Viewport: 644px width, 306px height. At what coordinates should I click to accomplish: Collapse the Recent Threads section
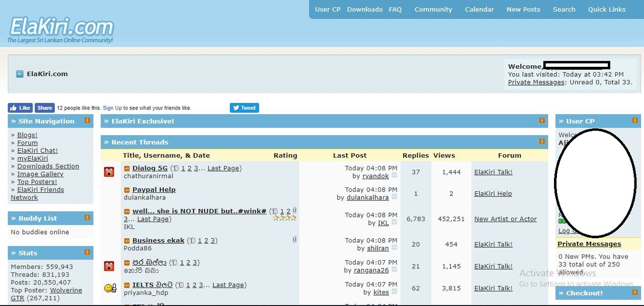[542, 142]
